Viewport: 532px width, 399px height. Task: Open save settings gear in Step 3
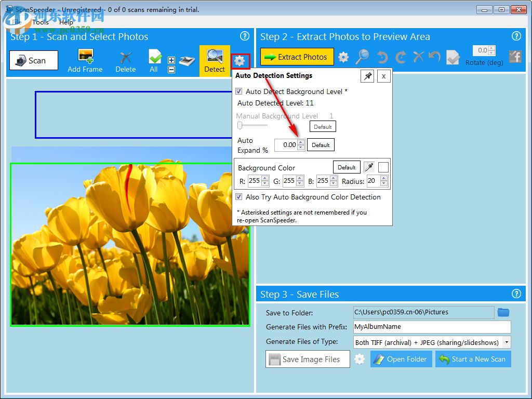[x=360, y=359]
